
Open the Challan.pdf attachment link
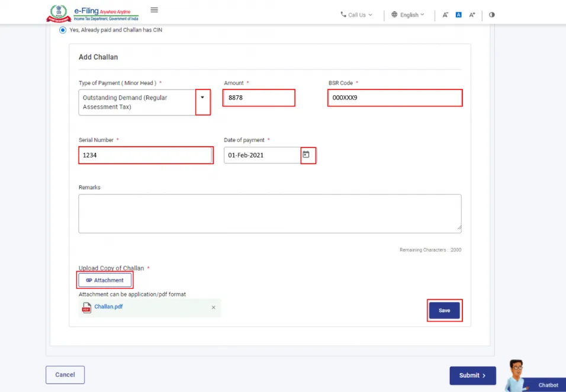coord(108,307)
